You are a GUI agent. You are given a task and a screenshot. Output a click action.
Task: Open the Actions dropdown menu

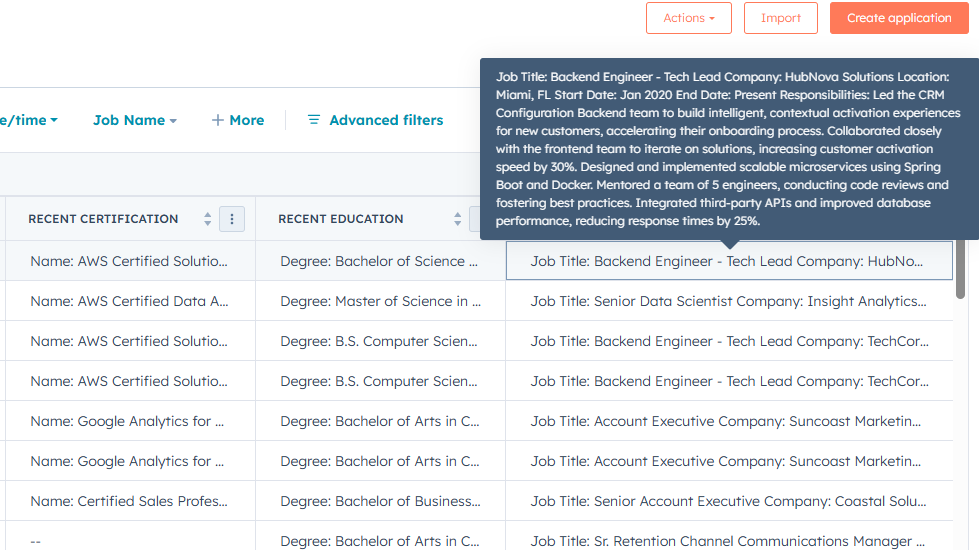pos(689,18)
